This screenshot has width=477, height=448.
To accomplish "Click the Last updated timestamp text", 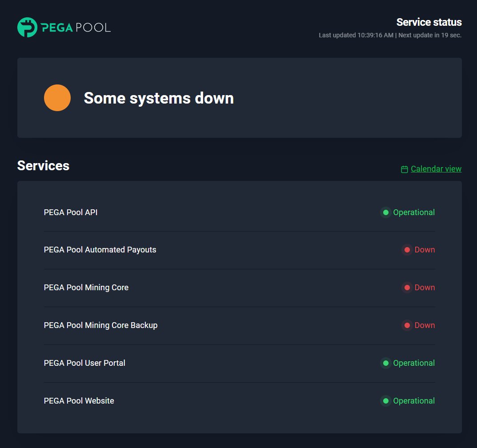I will point(356,35).
